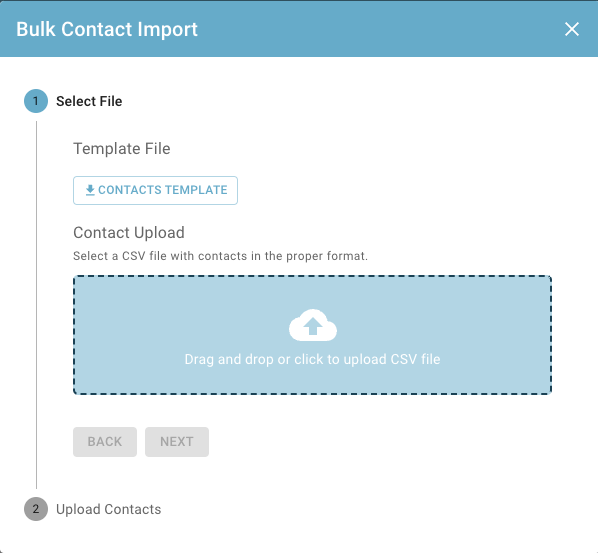Screen dimensions: 598x553
Task: Click the NEXT button
Action: point(177,442)
